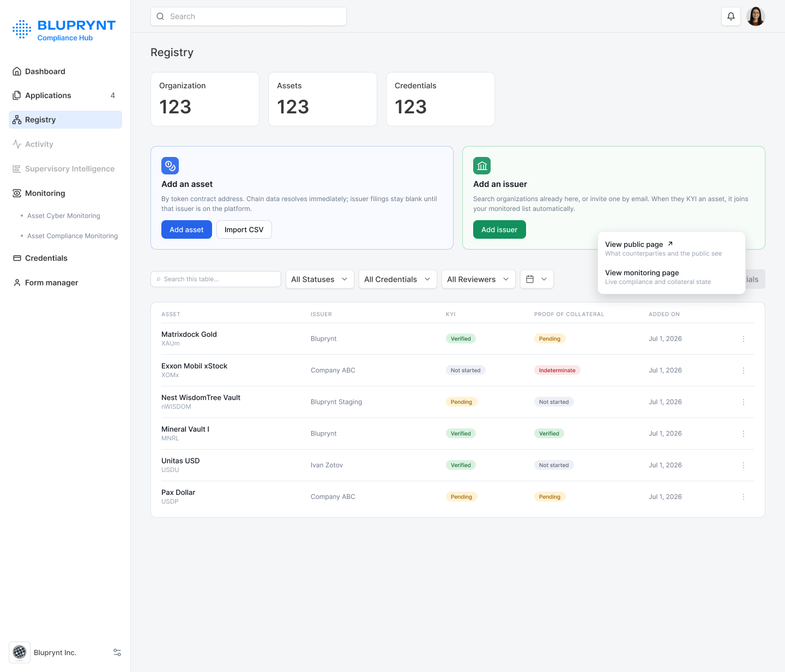Image resolution: width=785 pixels, height=672 pixels.
Task: Click the Assets count card
Action: [x=323, y=99]
